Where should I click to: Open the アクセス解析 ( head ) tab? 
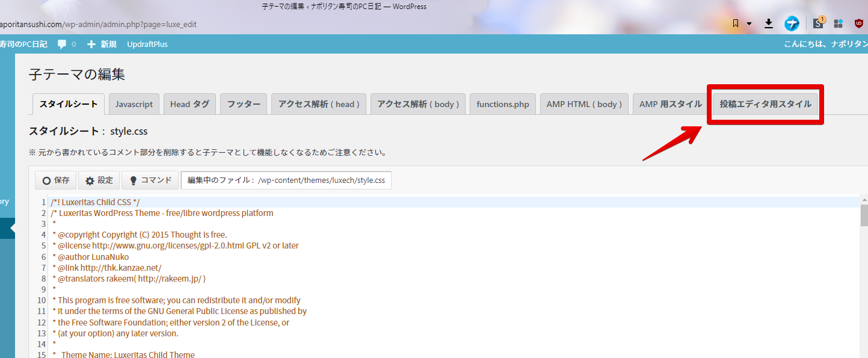click(x=319, y=104)
